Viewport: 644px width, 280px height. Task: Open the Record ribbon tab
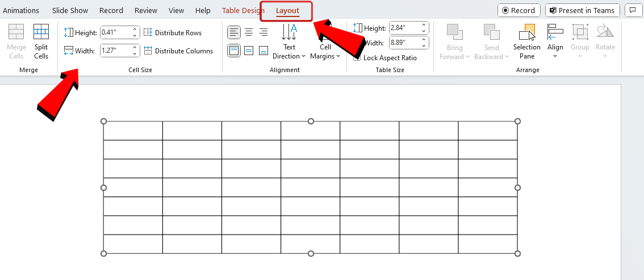point(111,11)
